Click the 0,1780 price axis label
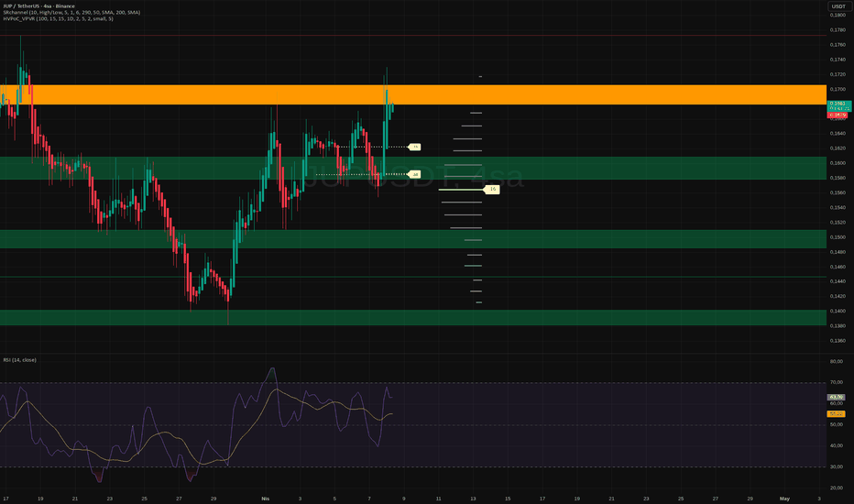The height and width of the screenshot is (504, 854). click(838, 30)
